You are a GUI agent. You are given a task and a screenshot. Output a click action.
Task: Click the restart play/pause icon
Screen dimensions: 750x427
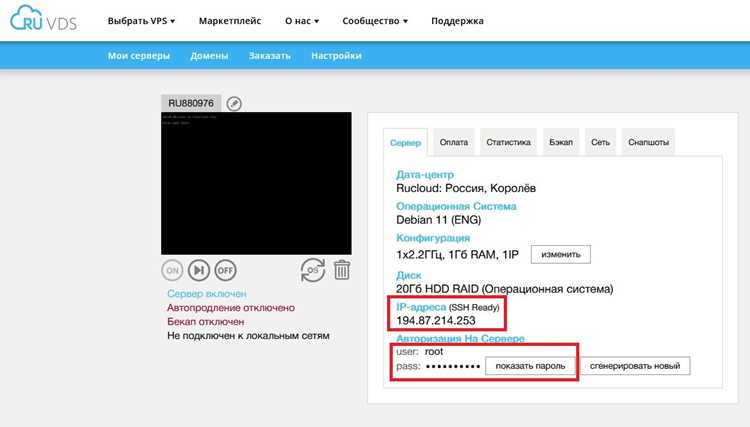pos(199,271)
